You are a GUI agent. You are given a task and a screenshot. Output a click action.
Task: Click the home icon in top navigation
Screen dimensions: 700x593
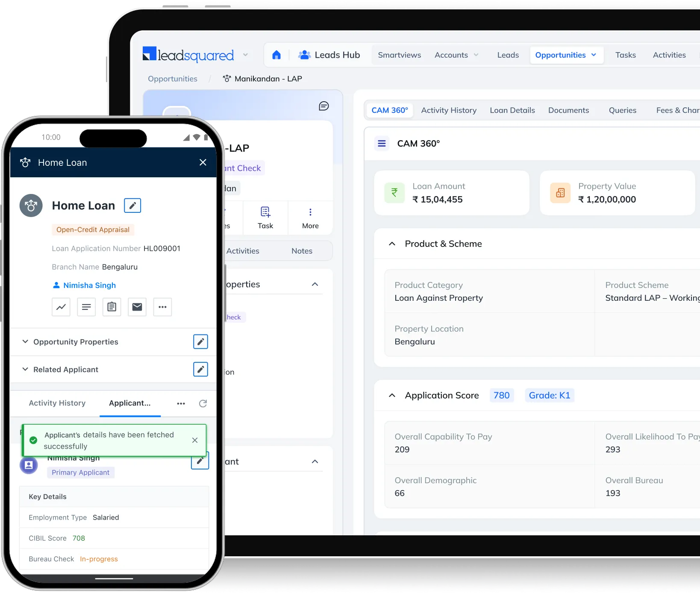tap(276, 55)
